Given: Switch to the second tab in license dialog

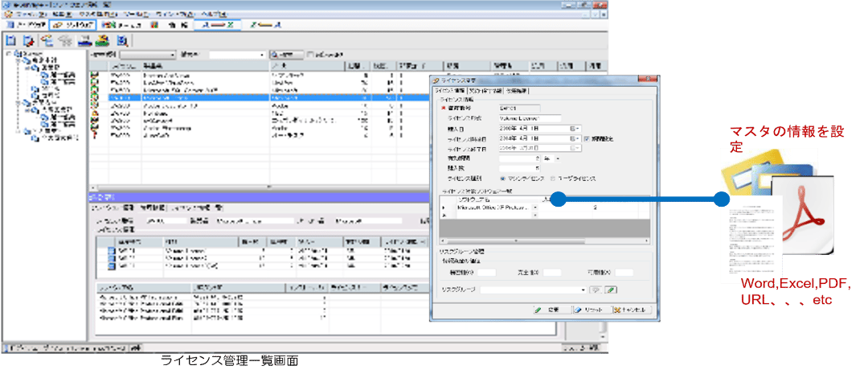Looking at the screenshot, I should tap(485, 90).
